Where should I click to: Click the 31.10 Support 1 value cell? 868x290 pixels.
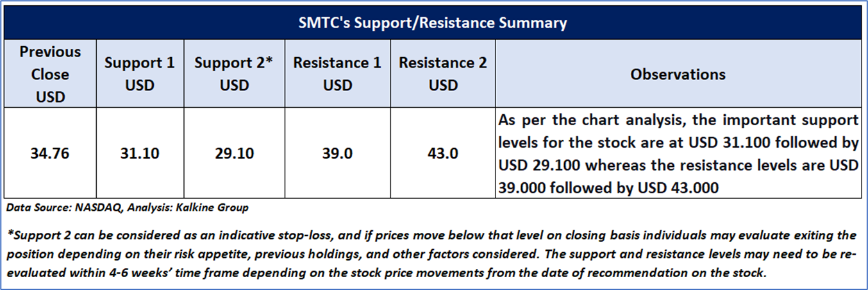(x=139, y=154)
